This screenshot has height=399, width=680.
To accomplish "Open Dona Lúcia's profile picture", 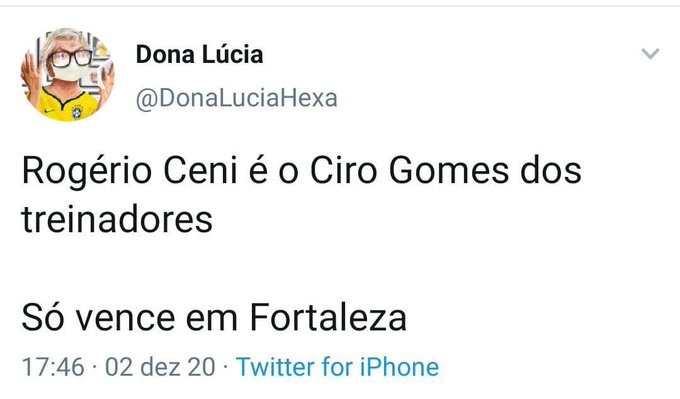I will (x=67, y=75).
